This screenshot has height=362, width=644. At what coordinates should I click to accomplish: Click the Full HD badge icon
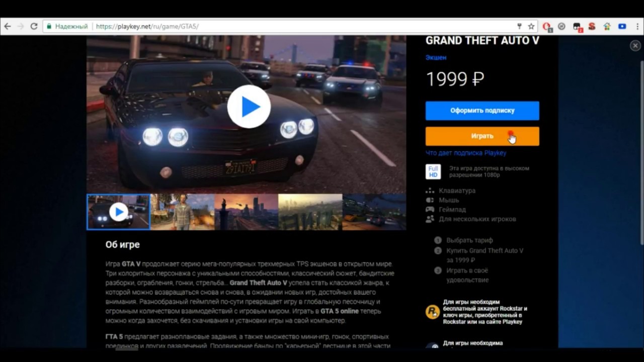(433, 171)
